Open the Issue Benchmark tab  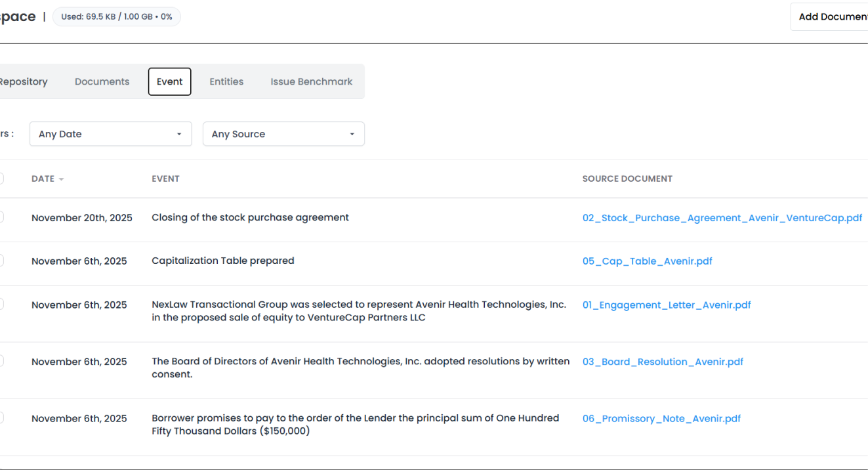point(312,81)
